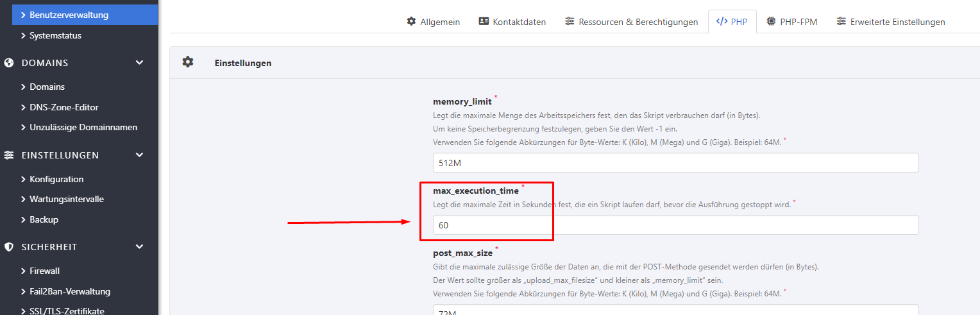Click the globe icon beside DOMAINS
This screenshot has height=315, width=980.
coord(9,63)
